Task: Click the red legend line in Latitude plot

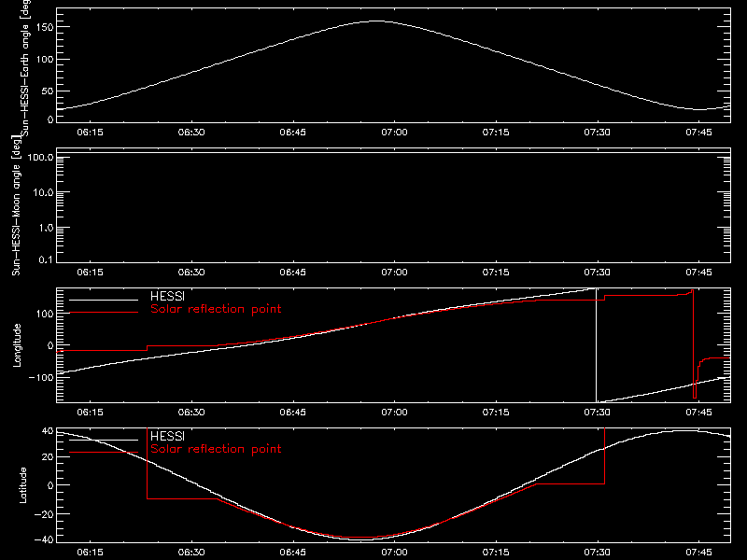Action: pyautogui.click(x=104, y=453)
